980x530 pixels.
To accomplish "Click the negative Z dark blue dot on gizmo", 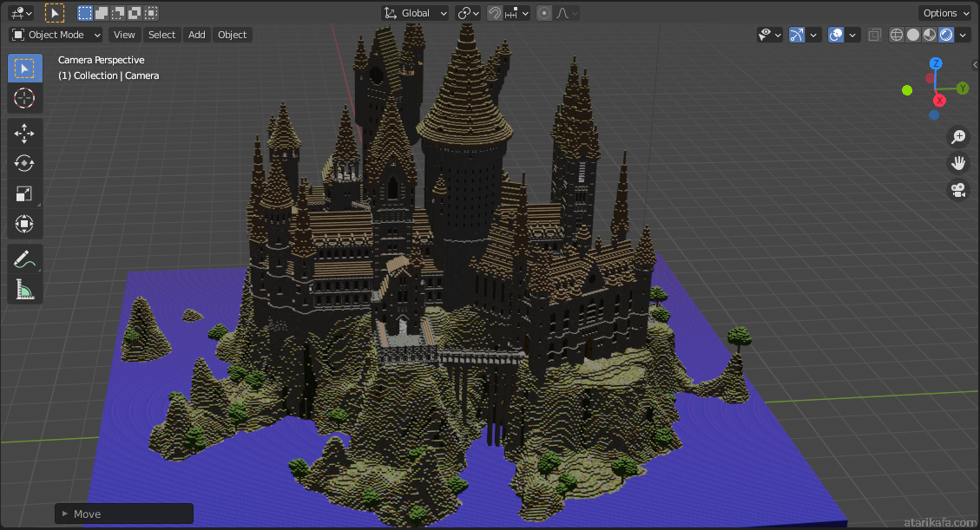I will coord(934,115).
